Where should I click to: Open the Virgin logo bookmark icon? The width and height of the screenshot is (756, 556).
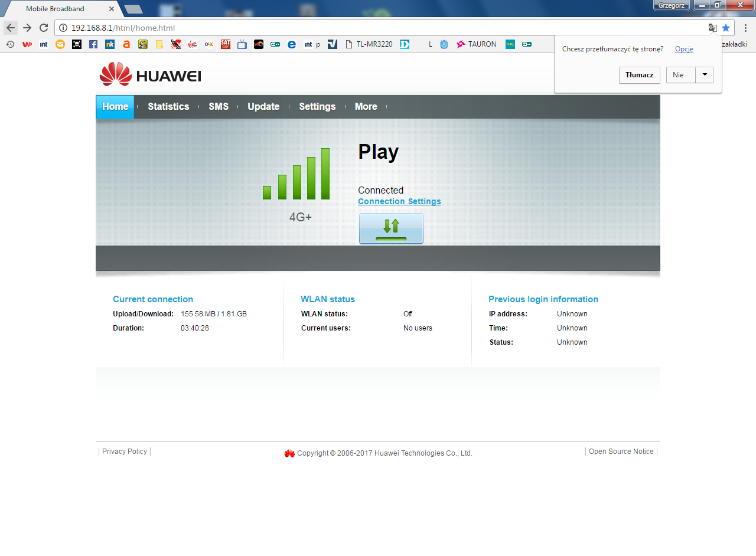click(x=192, y=44)
